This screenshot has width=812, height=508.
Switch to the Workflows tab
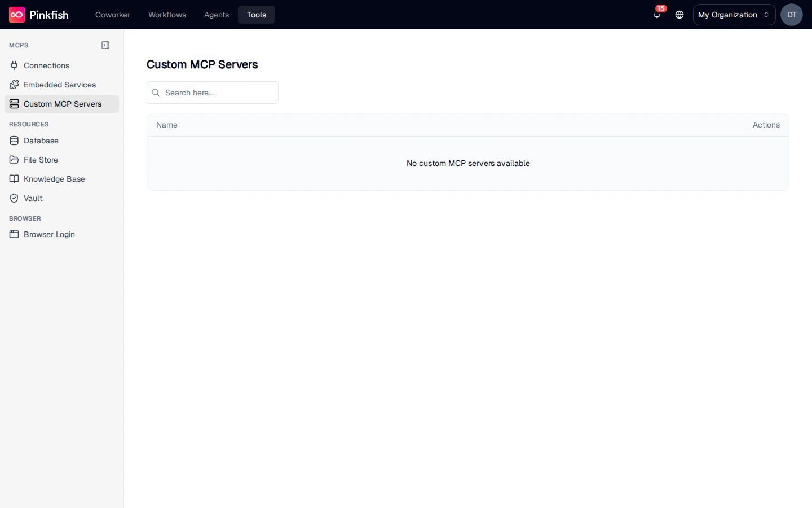(167, 15)
